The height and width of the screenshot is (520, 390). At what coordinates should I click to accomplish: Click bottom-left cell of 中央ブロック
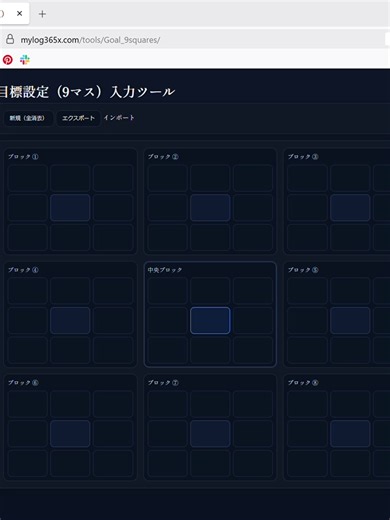(167, 350)
